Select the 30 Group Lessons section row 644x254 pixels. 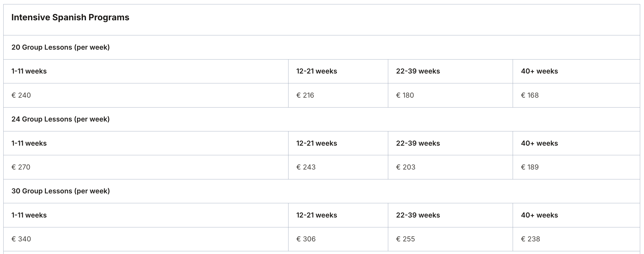(60, 191)
